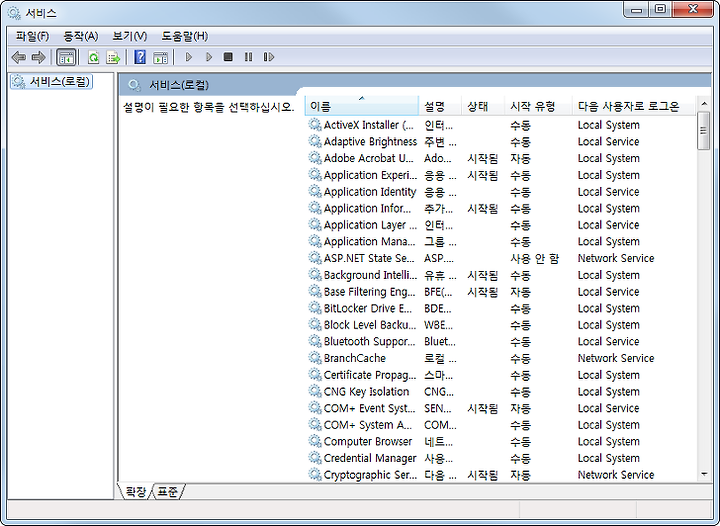The width and height of the screenshot is (720, 526).
Task: Toggle the show/hide console tree icon
Action: pyautogui.click(x=66, y=57)
